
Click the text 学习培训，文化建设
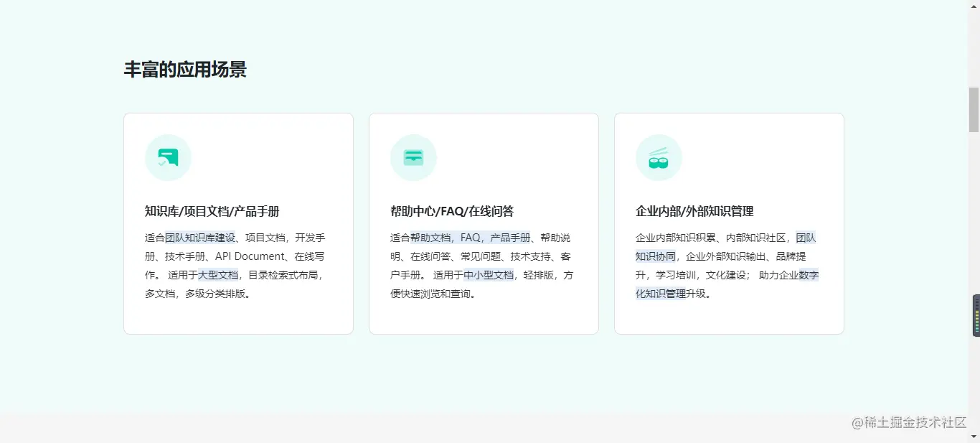click(x=700, y=275)
